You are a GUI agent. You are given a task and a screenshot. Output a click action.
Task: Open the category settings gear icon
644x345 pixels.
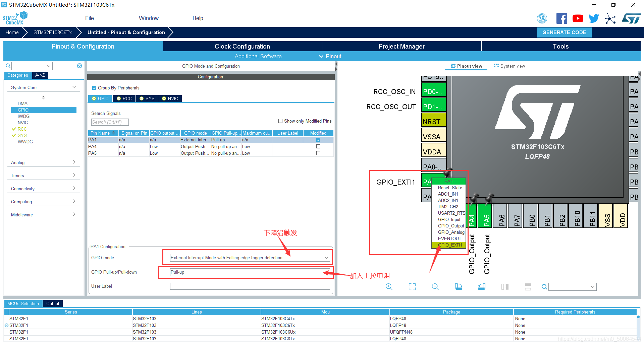click(x=79, y=66)
